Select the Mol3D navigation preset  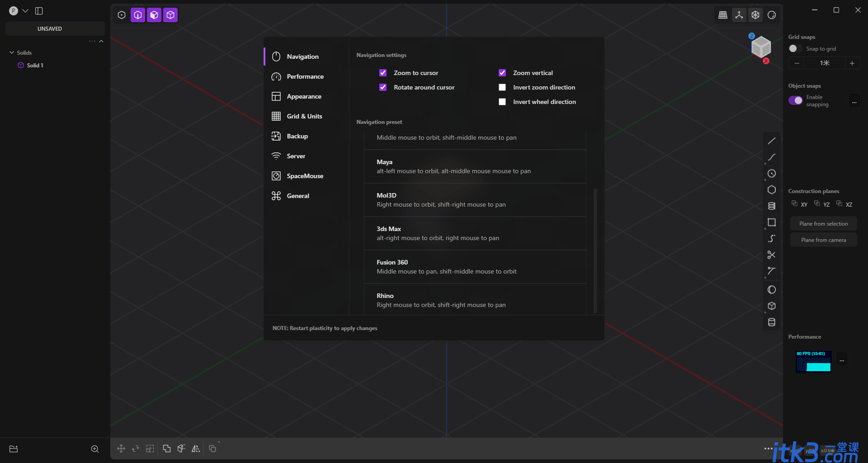475,200
